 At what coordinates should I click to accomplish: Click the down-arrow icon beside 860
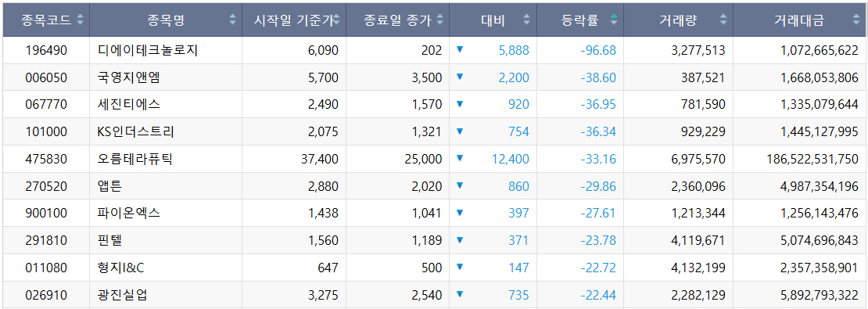[x=460, y=185]
